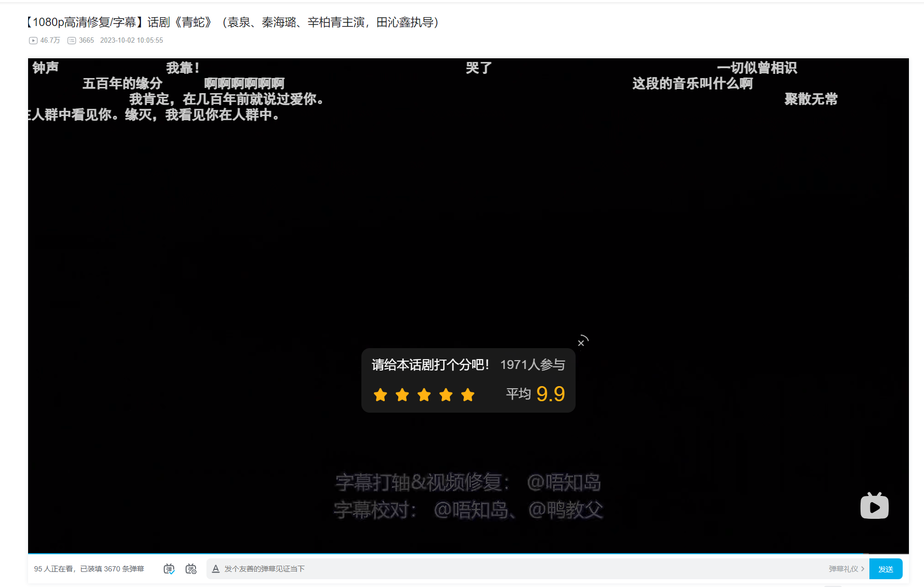
Task: Toggle the danmaku display switch
Action: tap(169, 569)
